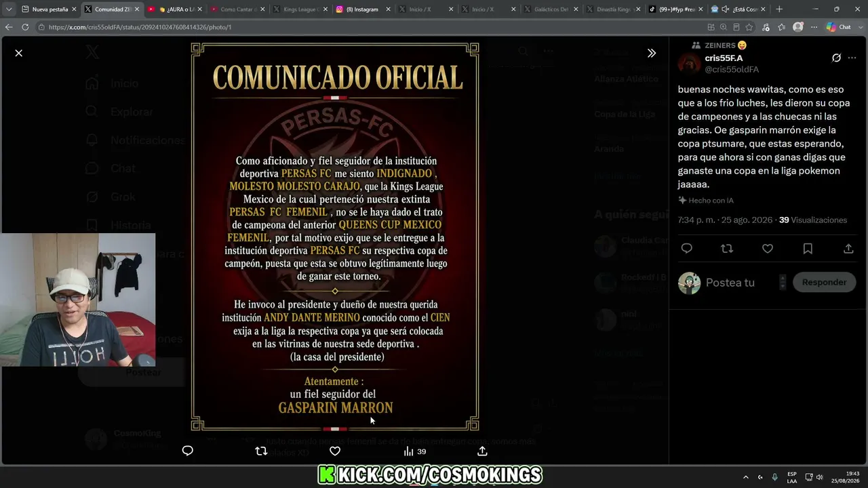The height and width of the screenshot is (488, 868).
Task: Click the address bar showing x.com/cris55oldFA
Action: coord(366,27)
